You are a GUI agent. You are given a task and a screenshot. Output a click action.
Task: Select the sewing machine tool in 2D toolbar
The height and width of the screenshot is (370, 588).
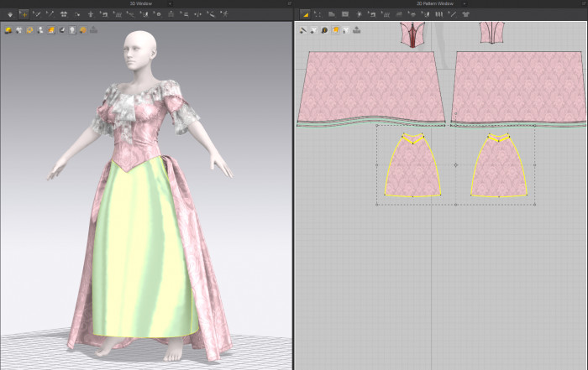371,14
